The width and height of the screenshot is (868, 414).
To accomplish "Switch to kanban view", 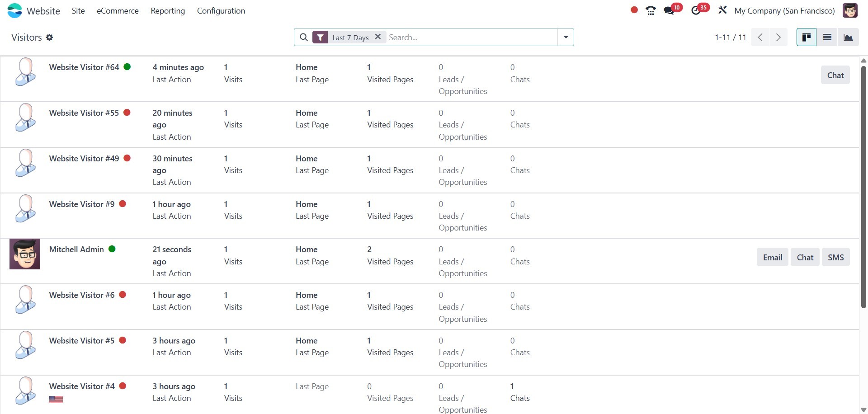I will click(806, 38).
